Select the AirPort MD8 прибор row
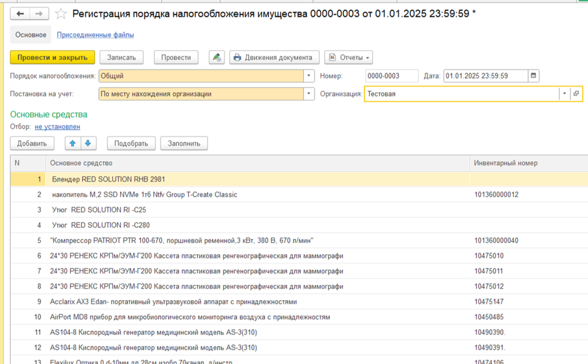Viewport: 588px width, 364px height. pos(299,317)
